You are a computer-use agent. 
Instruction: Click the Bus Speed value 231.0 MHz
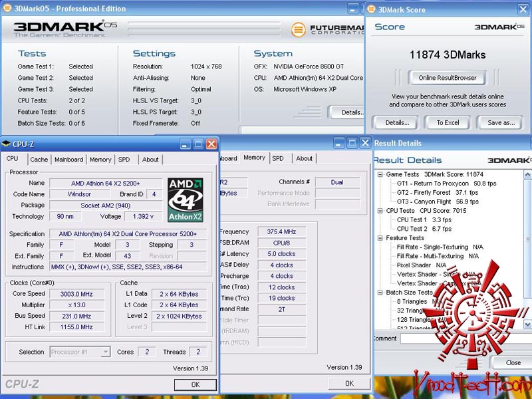(x=77, y=316)
